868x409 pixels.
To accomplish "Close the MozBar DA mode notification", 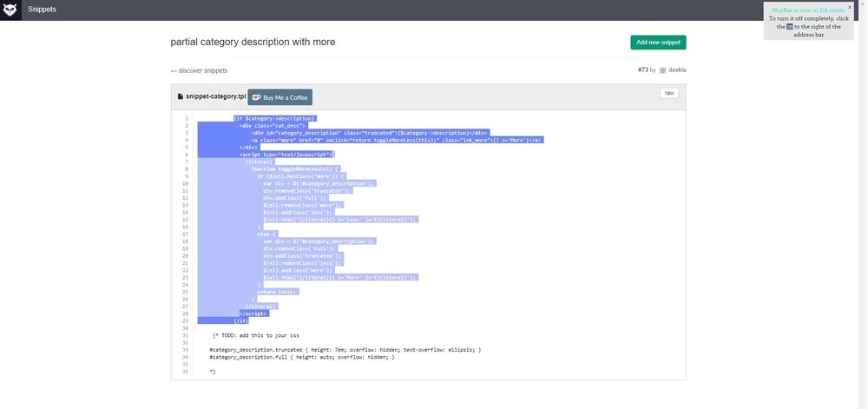I will (x=850, y=7).
